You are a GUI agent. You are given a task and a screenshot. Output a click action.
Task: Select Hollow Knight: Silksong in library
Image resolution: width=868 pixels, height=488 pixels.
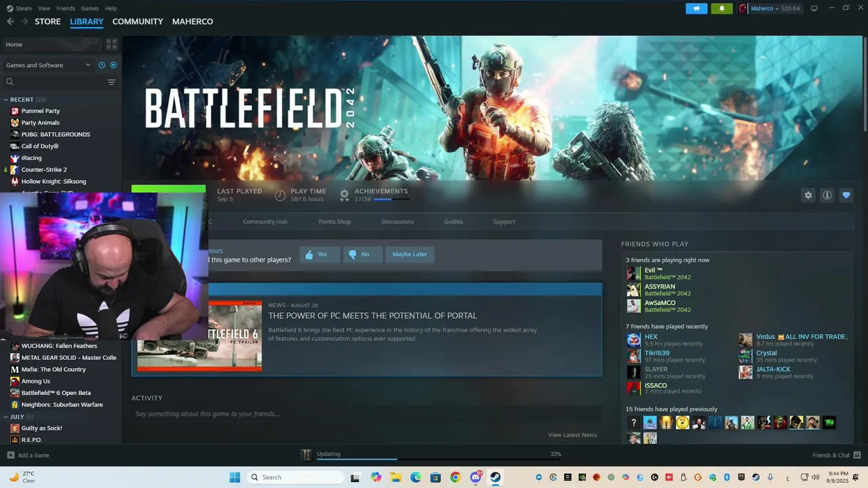pyautogui.click(x=54, y=182)
